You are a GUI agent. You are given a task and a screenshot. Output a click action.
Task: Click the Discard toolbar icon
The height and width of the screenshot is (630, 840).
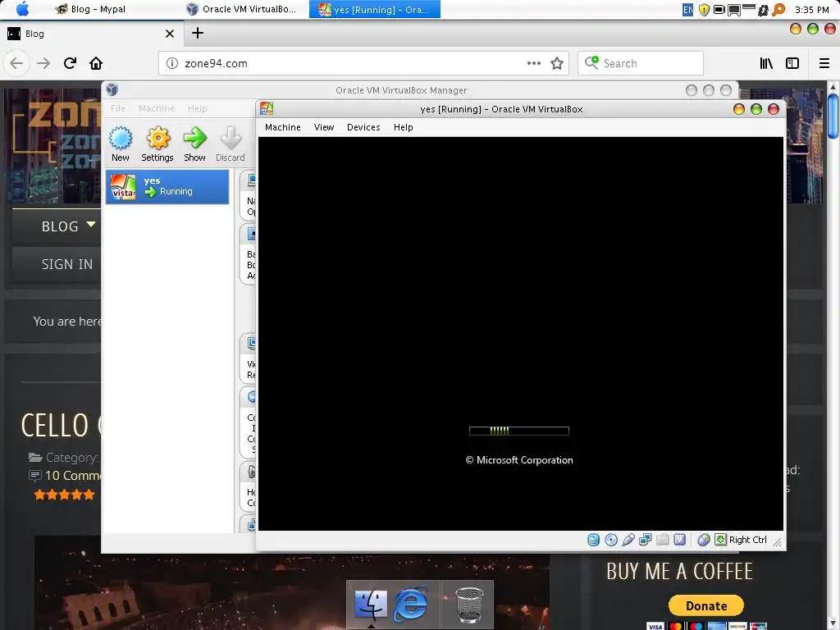(x=231, y=138)
